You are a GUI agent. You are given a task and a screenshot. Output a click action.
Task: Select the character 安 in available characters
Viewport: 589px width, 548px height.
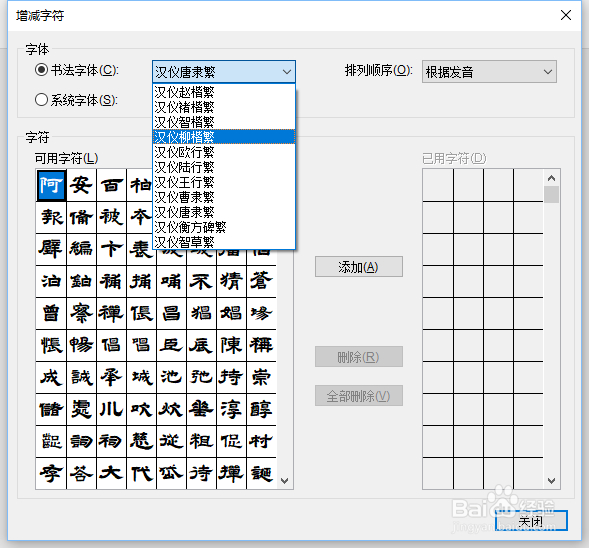coord(82,186)
